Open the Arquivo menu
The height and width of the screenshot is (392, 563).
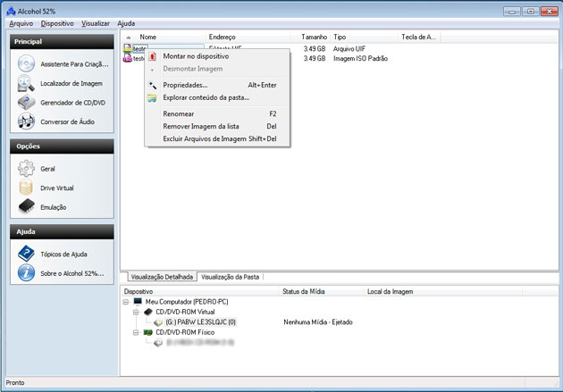click(x=21, y=24)
